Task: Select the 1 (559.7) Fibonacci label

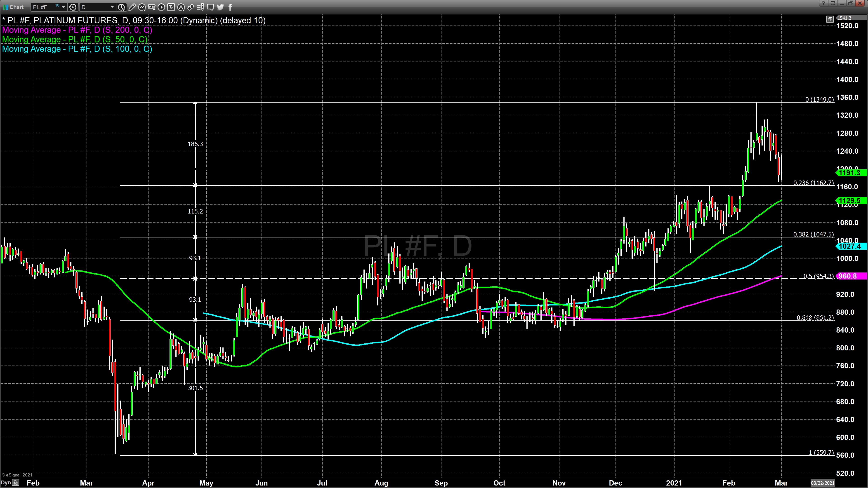Action: click(x=821, y=452)
